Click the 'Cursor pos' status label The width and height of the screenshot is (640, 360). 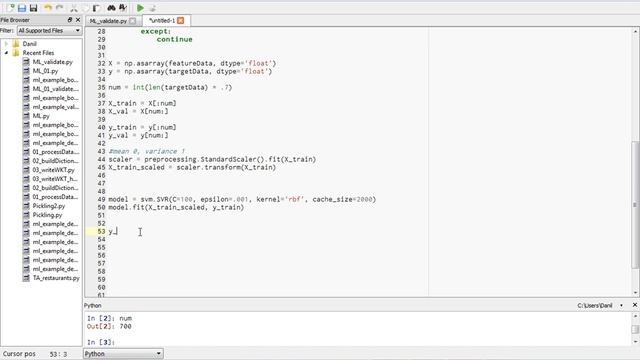pos(19,354)
